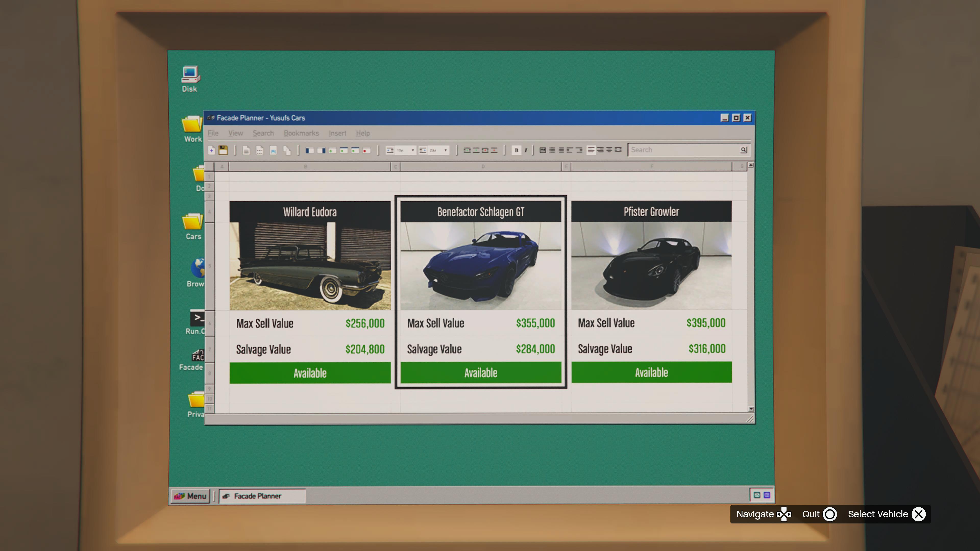Open the Insert menu

click(x=337, y=133)
